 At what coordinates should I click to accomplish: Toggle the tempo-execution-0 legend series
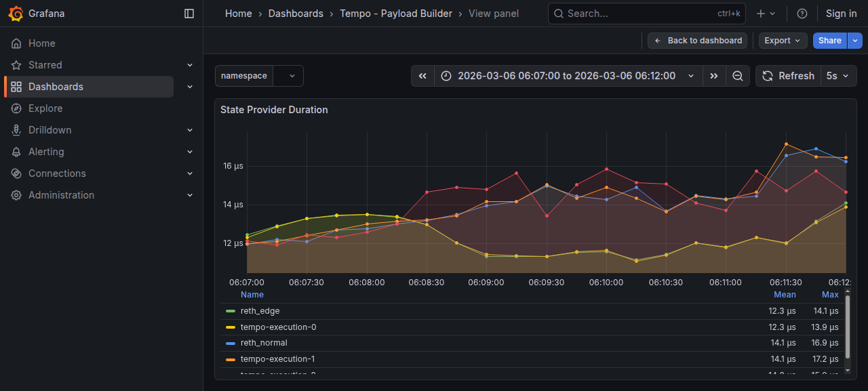click(278, 327)
